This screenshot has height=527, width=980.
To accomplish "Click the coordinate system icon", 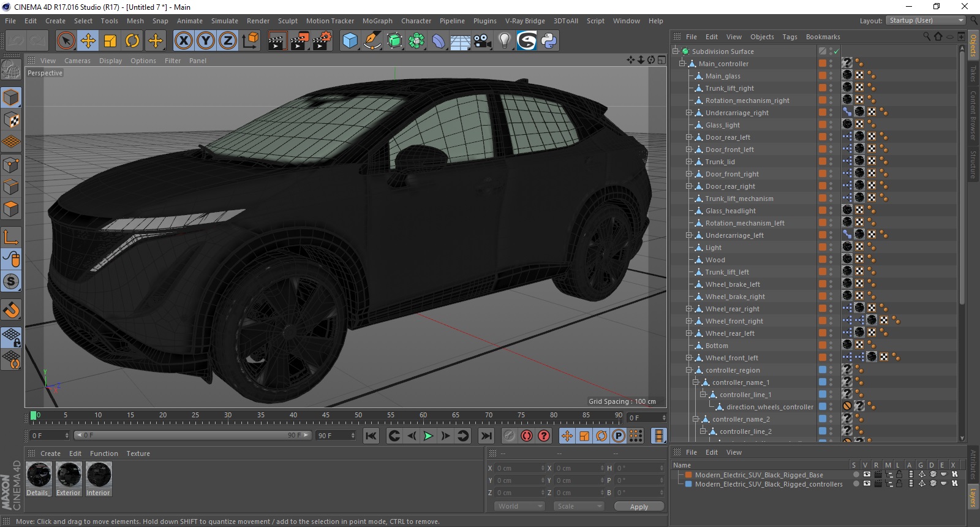I will 250,41.
